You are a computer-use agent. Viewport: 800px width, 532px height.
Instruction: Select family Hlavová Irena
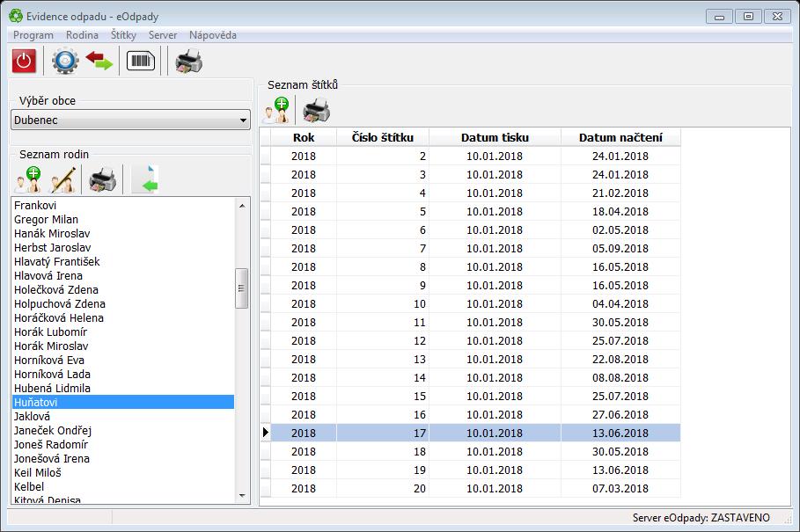(x=123, y=276)
